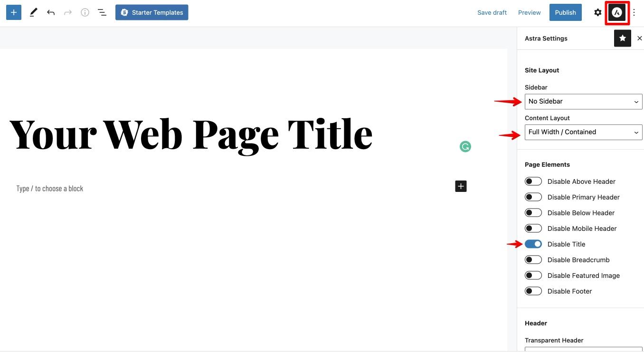Screen dimensions: 644x352
Task: Open the Document Overview list icon
Action: click(102, 12)
